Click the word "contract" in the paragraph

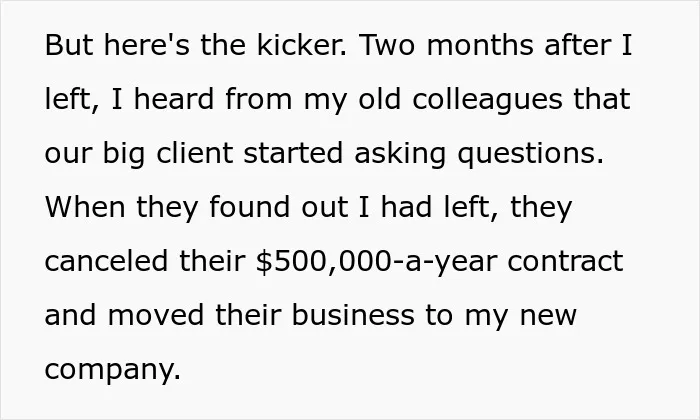pos(565,261)
